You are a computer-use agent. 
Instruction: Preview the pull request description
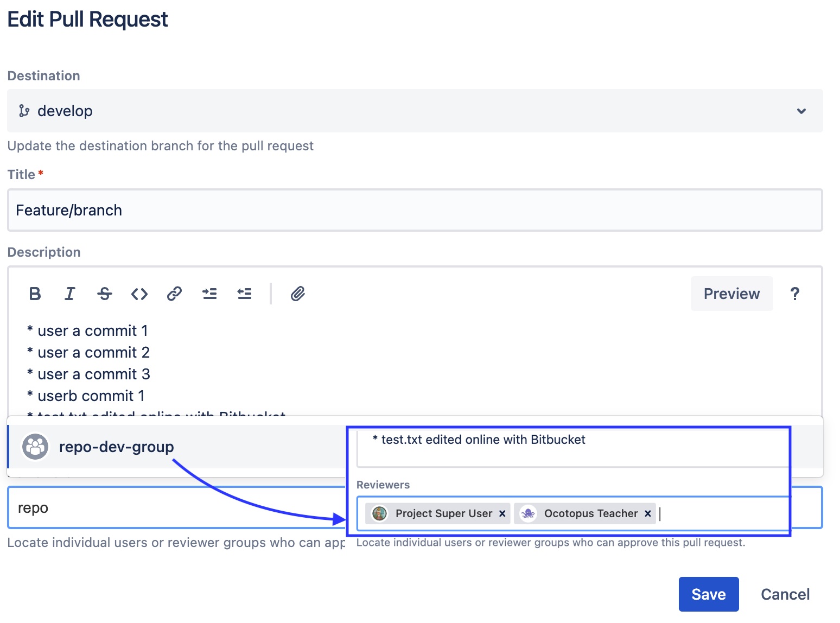pos(731,294)
